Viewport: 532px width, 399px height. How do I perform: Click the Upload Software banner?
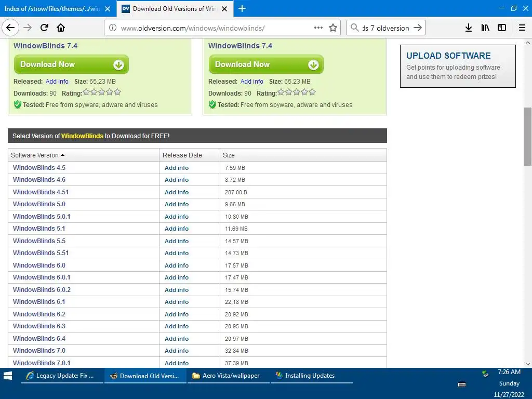(x=458, y=66)
